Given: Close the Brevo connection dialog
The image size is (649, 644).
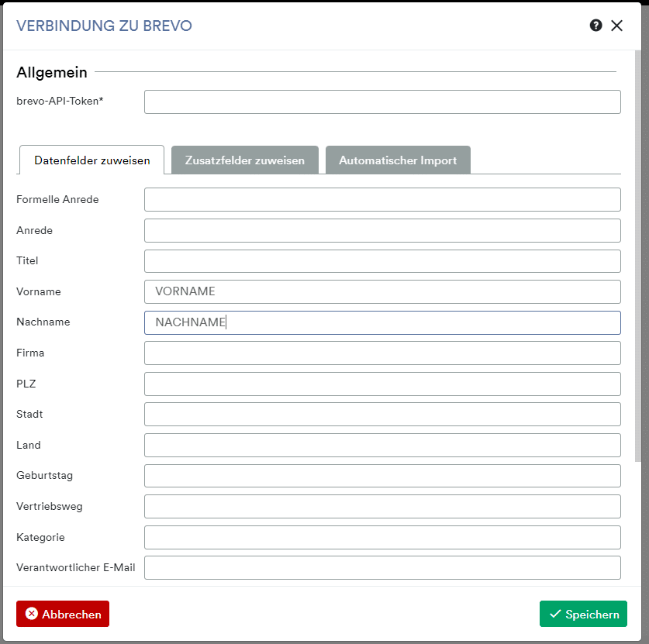Looking at the screenshot, I should point(616,26).
